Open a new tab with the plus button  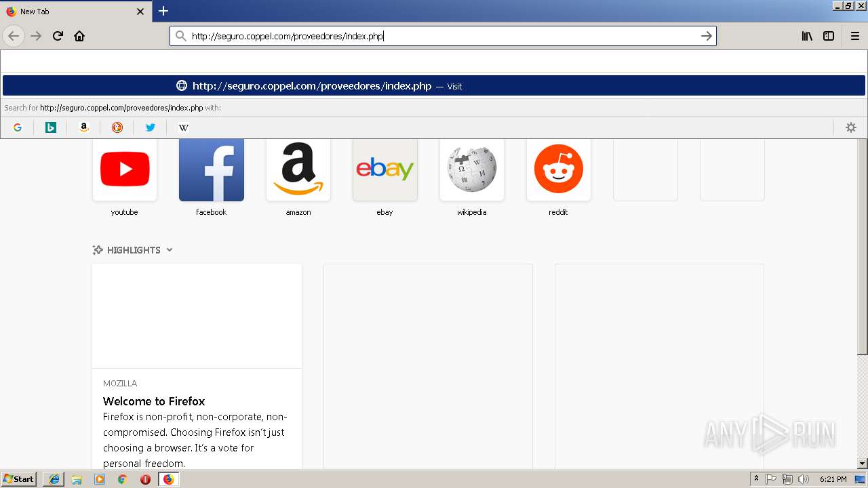coord(163,11)
